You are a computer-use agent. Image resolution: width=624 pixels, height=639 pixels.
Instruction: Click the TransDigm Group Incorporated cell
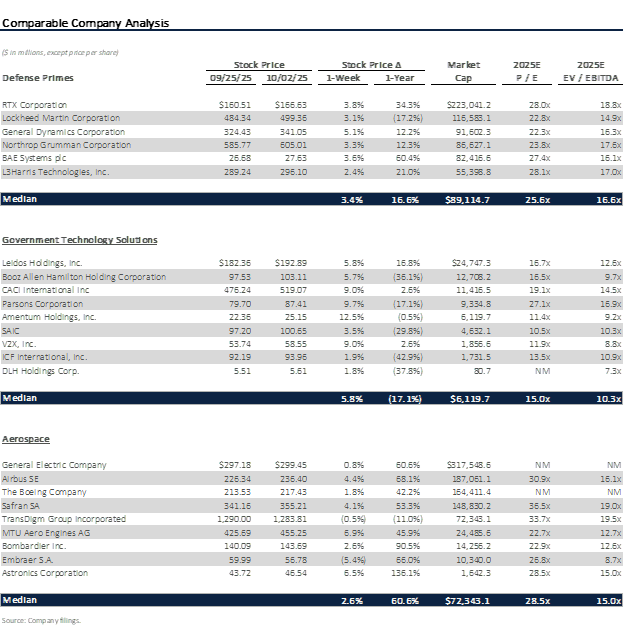pyautogui.click(x=64, y=519)
